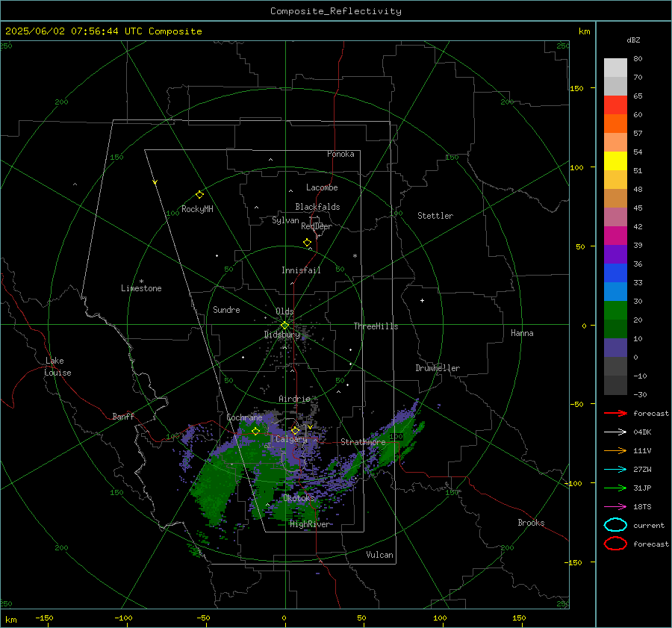Click the white 04DK arrow icon

click(x=615, y=432)
